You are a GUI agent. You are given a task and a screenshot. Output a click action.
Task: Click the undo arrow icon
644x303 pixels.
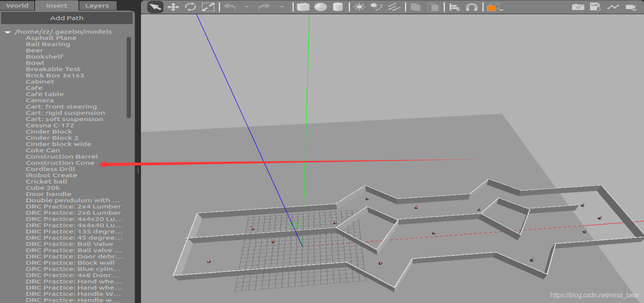[230, 7]
